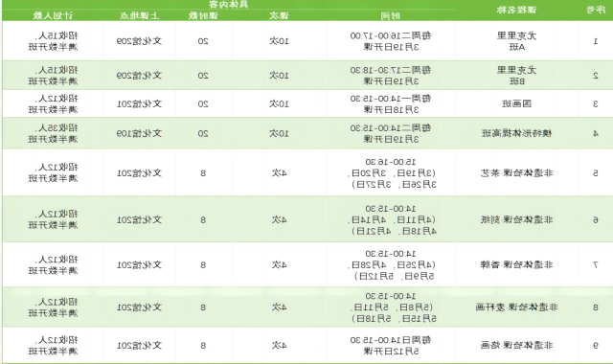The image size is (613, 364).
Task: Click time cell 每周一14:00-15:30 3月18日开课
Action: (x=391, y=104)
